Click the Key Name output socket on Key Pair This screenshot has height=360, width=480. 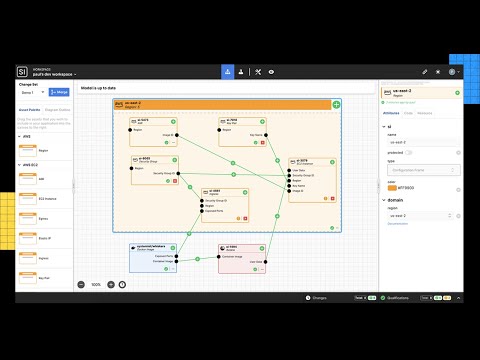(x=266, y=135)
